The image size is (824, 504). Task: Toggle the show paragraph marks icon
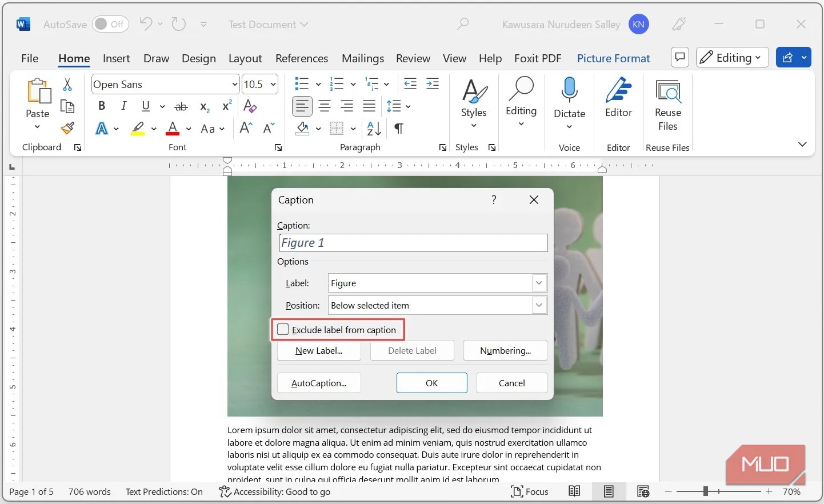pyautogui.click(x=398, y=129)
